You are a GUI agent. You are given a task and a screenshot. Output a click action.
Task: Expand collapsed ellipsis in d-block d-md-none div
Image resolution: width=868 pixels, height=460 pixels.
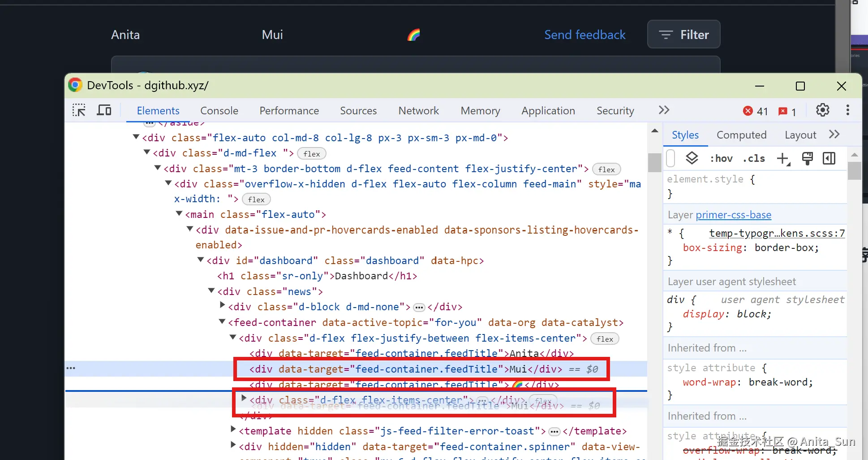point(419,308)
